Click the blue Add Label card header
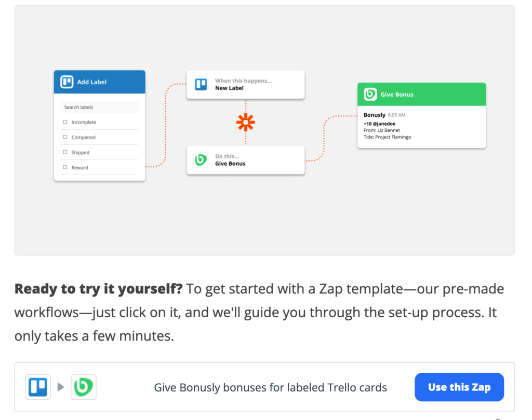 pos(99,82)
